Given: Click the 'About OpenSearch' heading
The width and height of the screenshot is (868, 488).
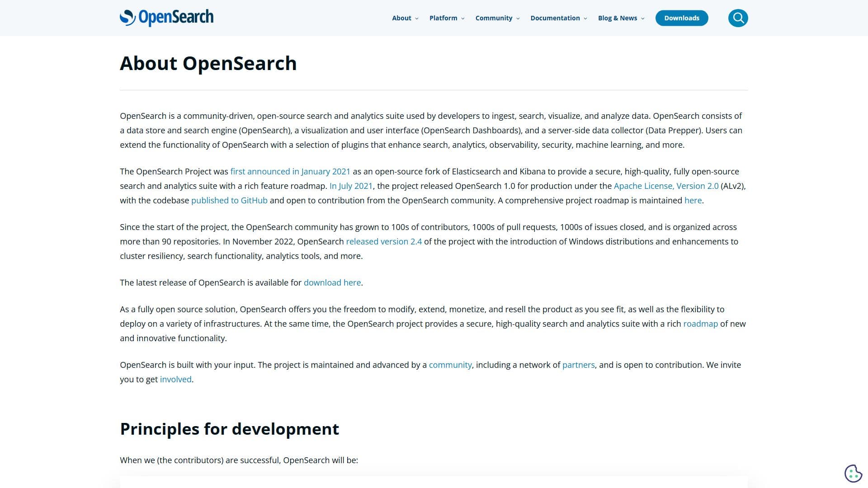Looking at the screenshot, I should [208, 63].
